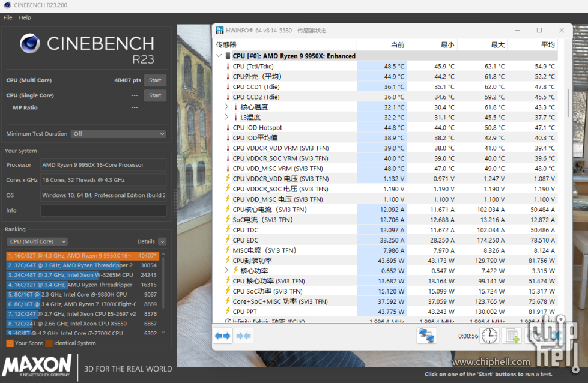Select ranking row 2 AMD Ryzen Threadripper 32C/64T
Image resolution: width=588 pixels, height=383 pixels.
(x=83, y=265)
